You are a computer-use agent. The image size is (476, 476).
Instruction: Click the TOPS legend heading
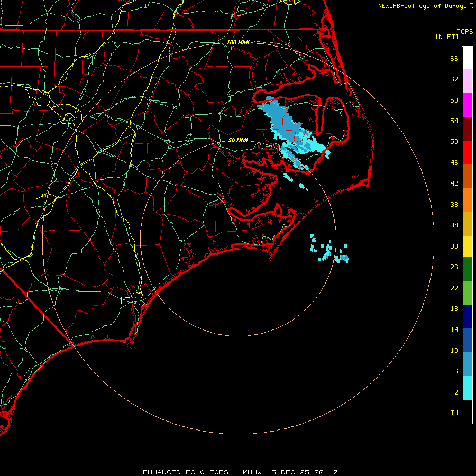(465, 32)
